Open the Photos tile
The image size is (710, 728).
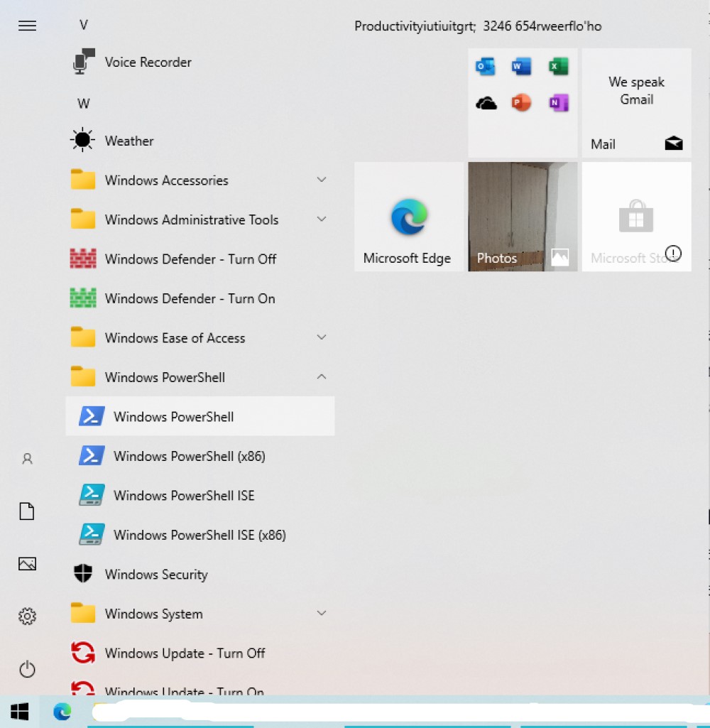(523, 217)
